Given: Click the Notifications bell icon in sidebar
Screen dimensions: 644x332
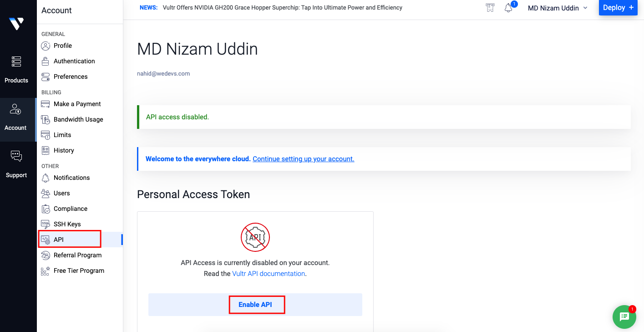Looking at the screenshot, I should pos(46,178).
